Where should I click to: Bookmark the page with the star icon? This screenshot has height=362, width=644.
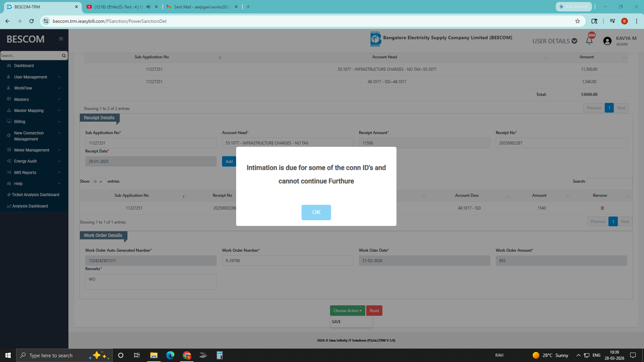coord(578,21)
